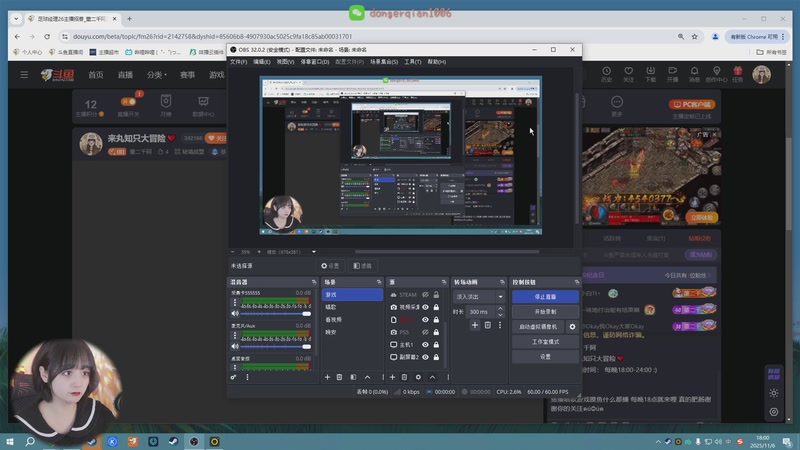
Task: Open advanced audio properties gear in mixer
Action: coord(233,377)
